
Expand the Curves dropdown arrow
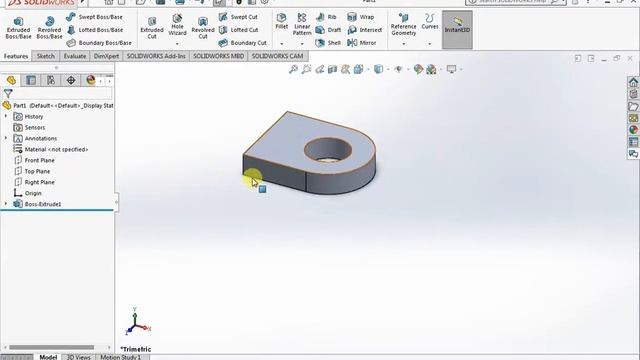[x=430, y=43]
